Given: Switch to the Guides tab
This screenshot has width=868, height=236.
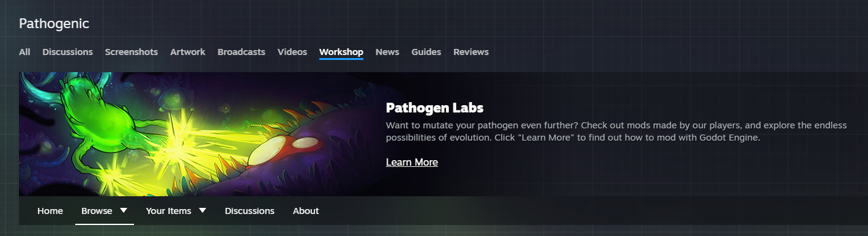Looking at the screenshot, I should point(426,52).
